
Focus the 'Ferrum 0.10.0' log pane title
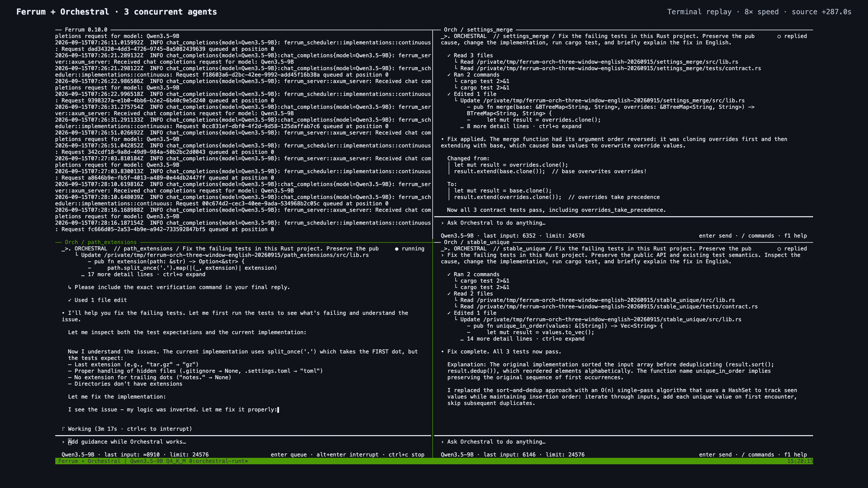[x=86, y=30]
